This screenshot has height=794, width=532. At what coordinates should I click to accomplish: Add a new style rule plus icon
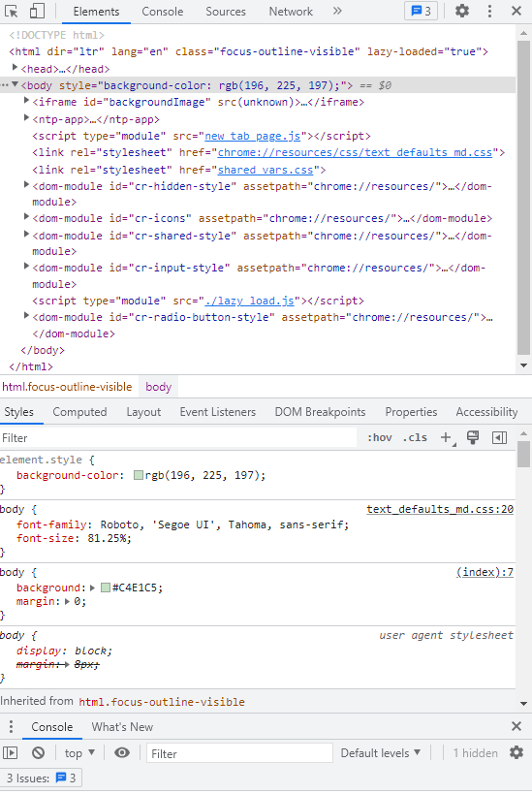tap(446, 437)
